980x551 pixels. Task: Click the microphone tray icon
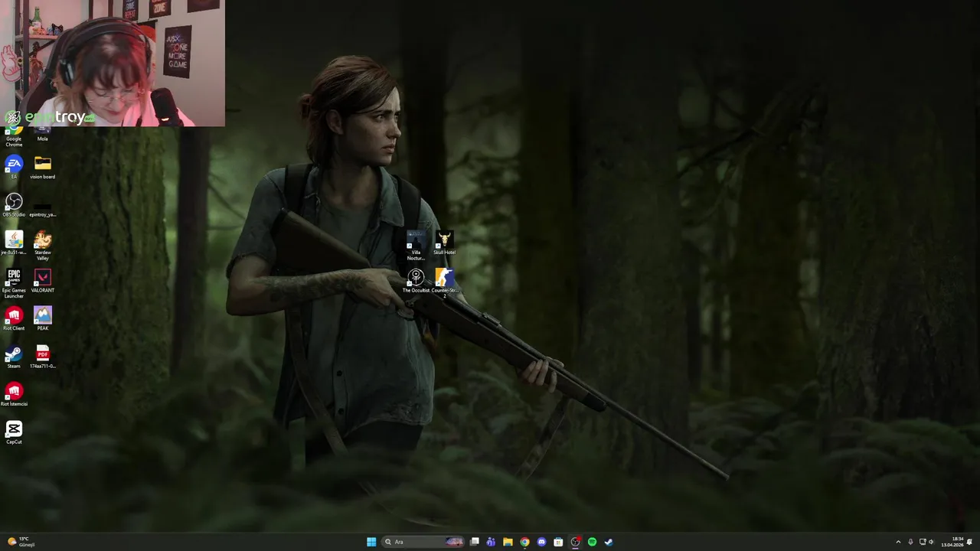click(x=910, y=542)
